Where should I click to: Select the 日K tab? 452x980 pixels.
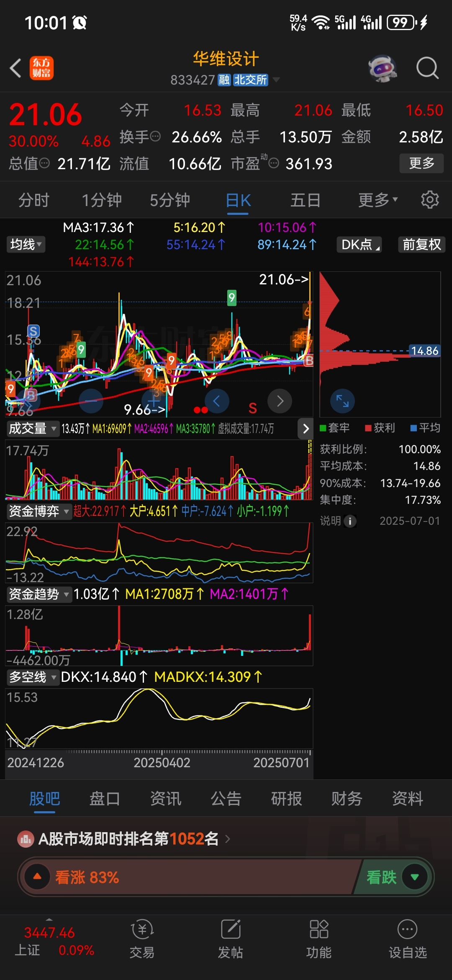click(238, 200)
